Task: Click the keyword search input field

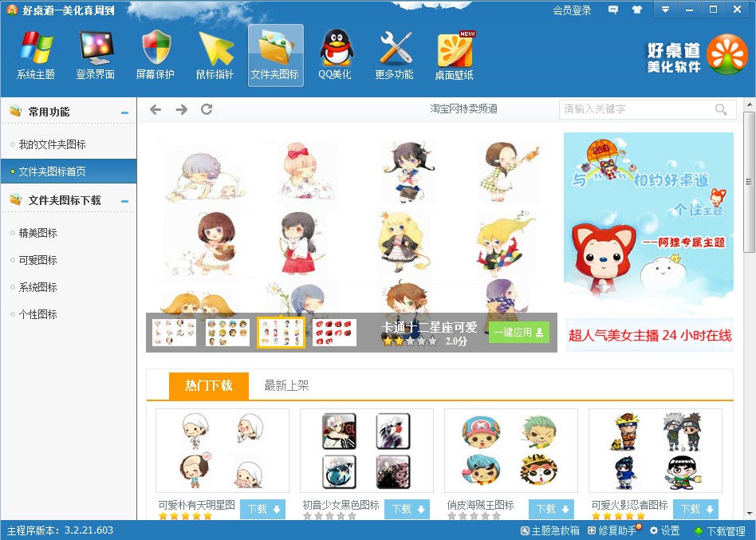Action: click(636, 109)
